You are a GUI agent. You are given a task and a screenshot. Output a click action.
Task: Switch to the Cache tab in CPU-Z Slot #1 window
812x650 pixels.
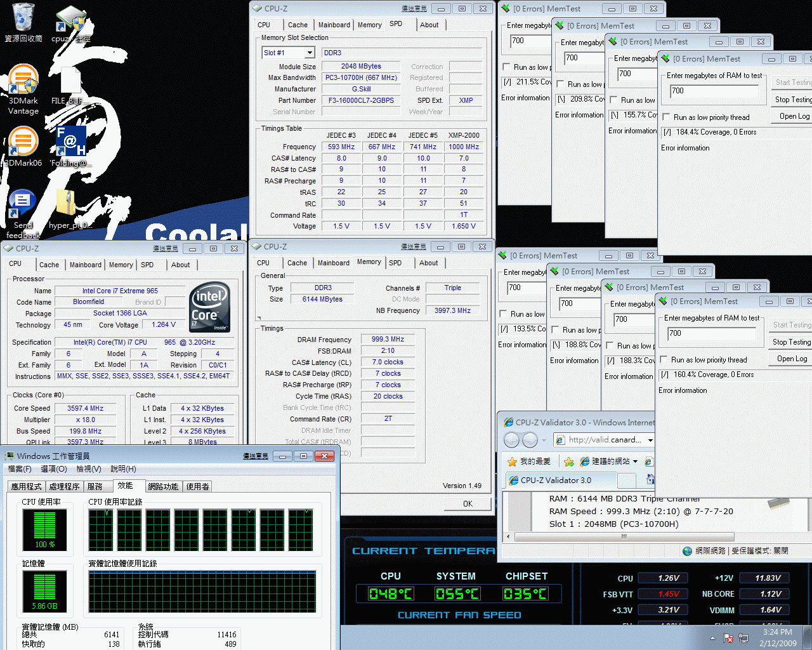[x=298, y=25]
